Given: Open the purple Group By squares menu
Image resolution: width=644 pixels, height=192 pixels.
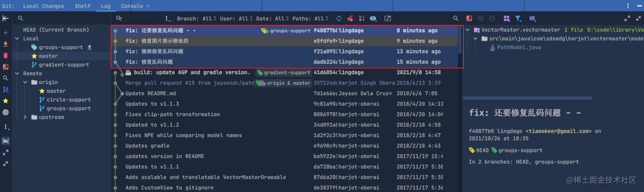Looking at the screenshot, I should (x=506, y=18).
